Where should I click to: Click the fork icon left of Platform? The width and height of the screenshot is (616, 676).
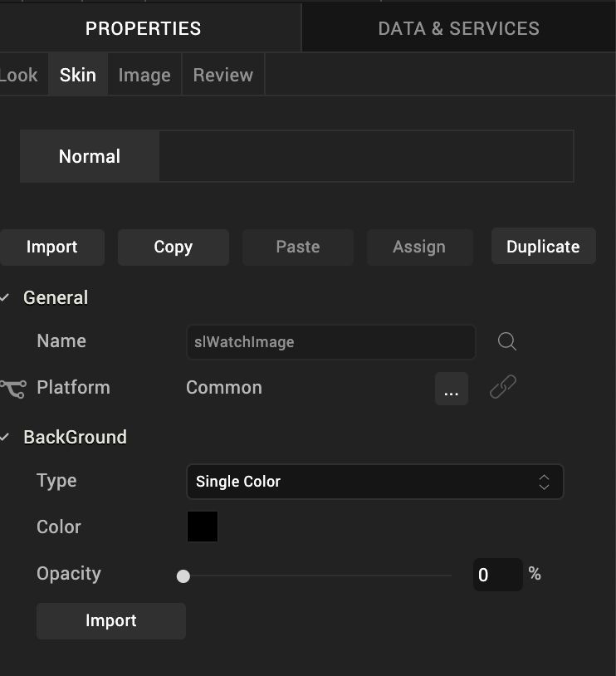13,388
